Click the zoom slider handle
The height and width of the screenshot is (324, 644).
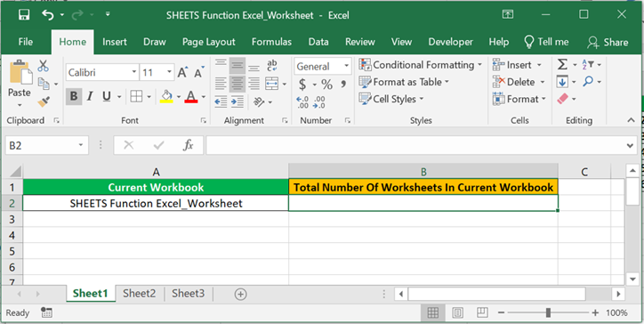point(548,313)
